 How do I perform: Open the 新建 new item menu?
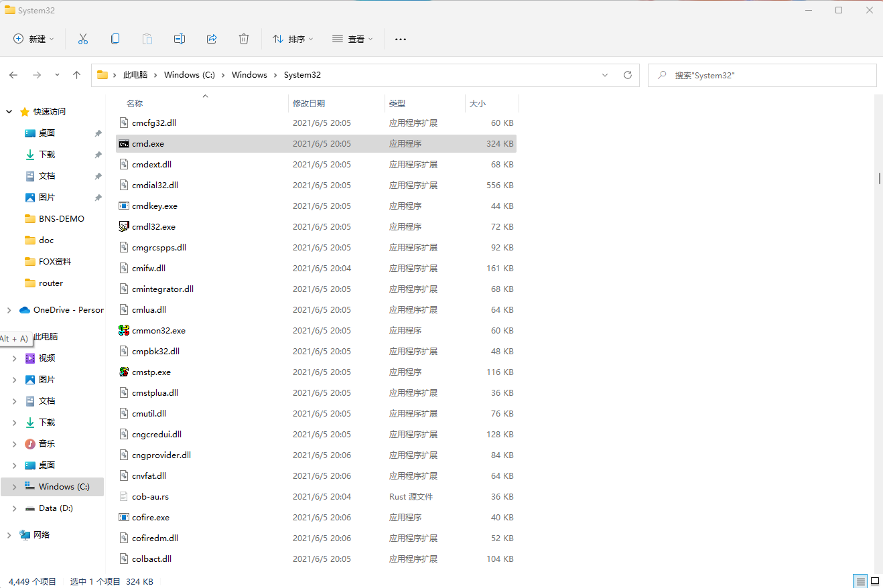point(33,39)
